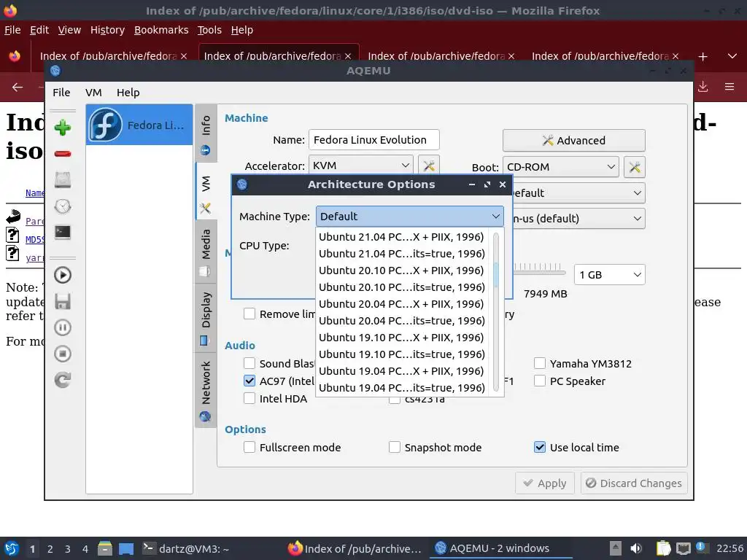Click the file manager icon in taskbar
747x560 pixels.
pyautogui.click(x=105, y=548)
